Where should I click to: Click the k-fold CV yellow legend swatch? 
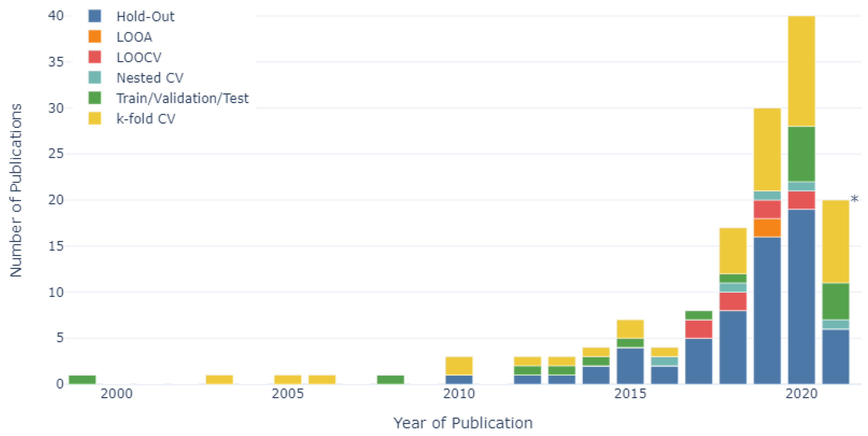pos(95,118)
